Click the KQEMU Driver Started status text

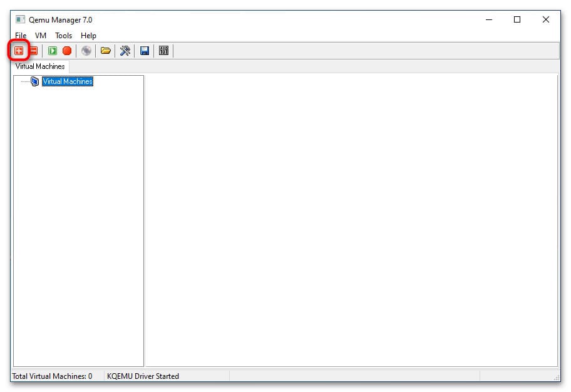tap(143, 376)
